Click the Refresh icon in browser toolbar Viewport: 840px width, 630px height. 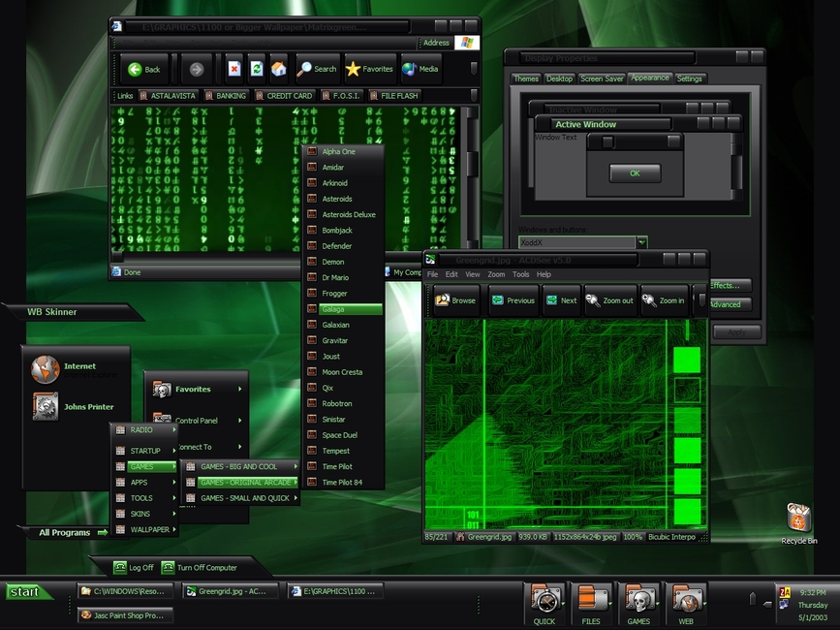point(257,69)
